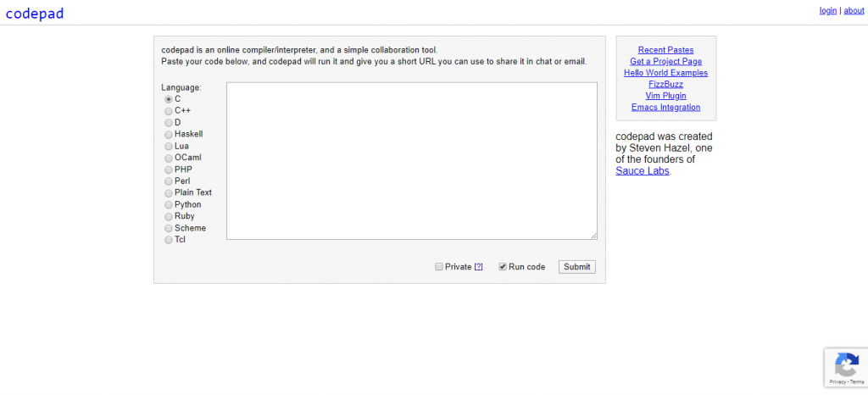
Task: Choose Python as the language
Action: coord(169,205)
